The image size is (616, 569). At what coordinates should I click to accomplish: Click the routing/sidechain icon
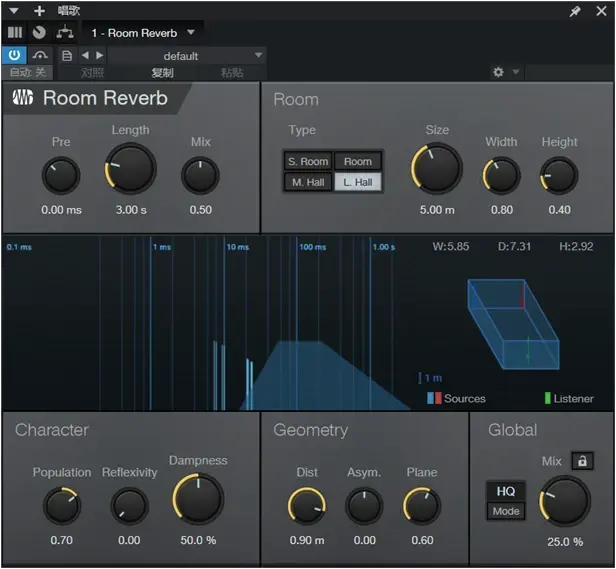click(x=65, y=33)
